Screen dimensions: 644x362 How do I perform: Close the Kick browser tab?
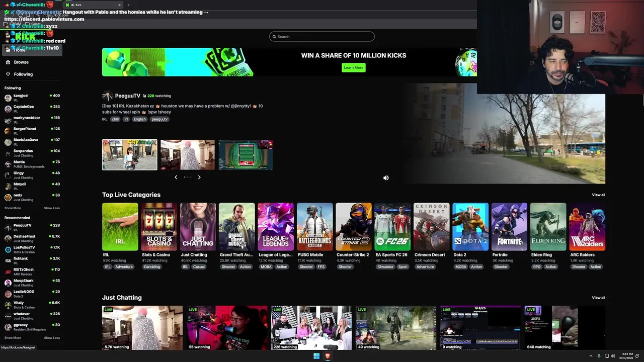tap(119, 5)
